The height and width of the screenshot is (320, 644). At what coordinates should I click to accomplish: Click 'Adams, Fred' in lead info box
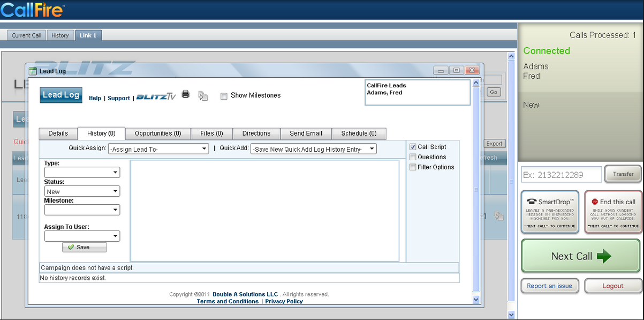click(x=384, y=93)
